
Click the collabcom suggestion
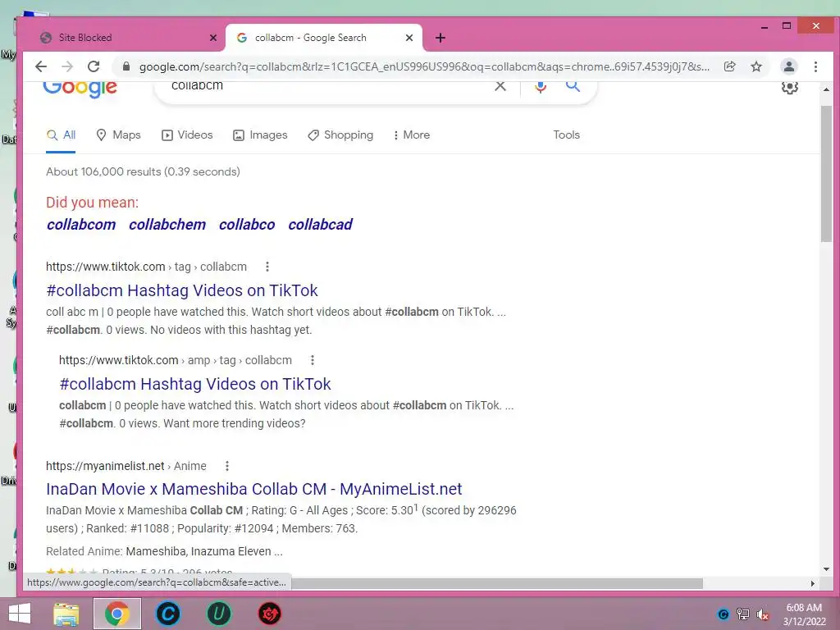coord(81,225)
